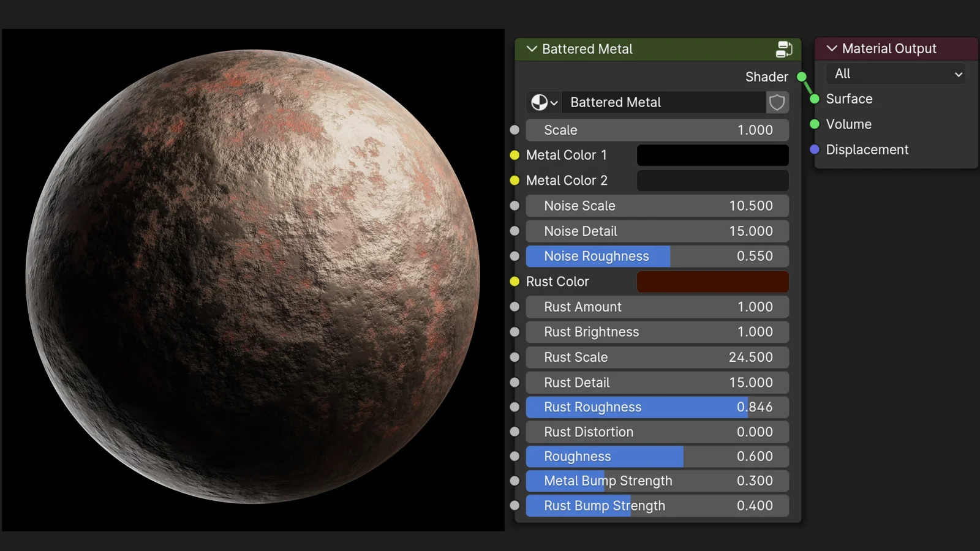Click the Scale input socket dot

pos(514,130)
